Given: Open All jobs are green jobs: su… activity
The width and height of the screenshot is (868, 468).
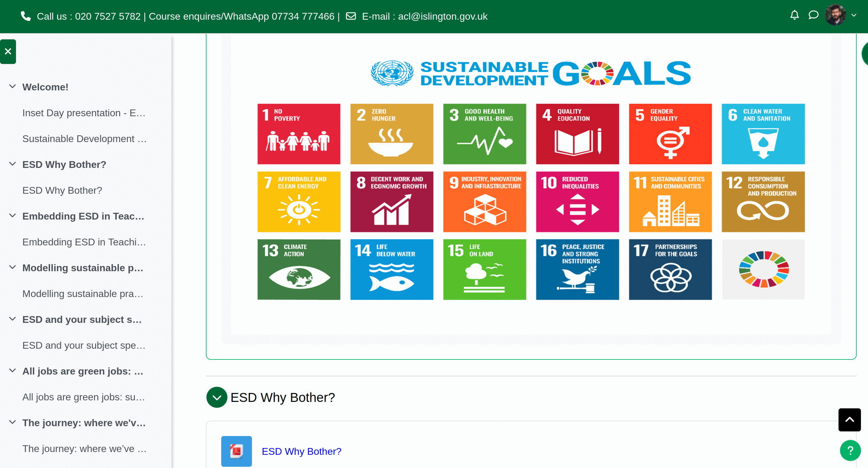Looking at the screenshot, I should pos(84,397).
